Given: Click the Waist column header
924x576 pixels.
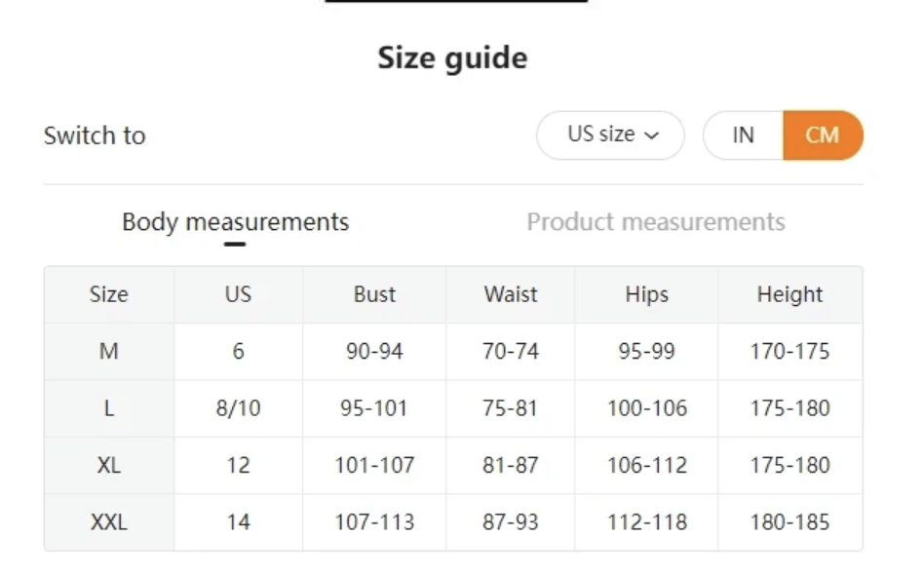Looking at the screenshot, I should tap(510, 294).
